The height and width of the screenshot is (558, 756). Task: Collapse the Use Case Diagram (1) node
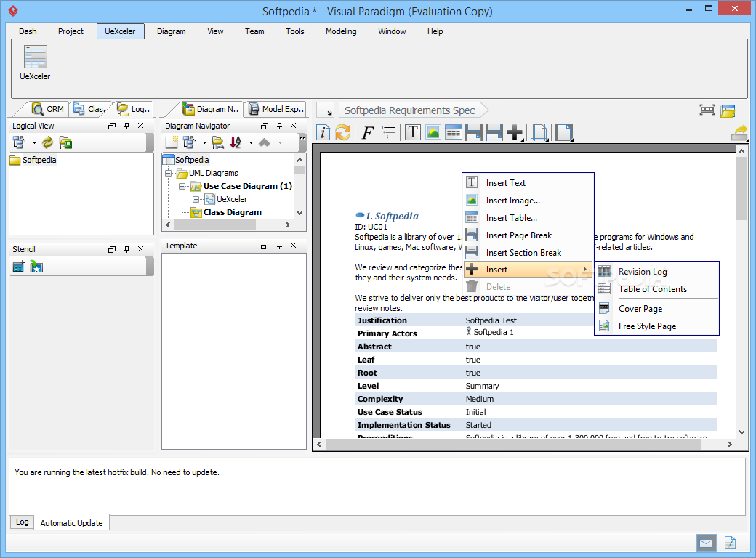182,186
